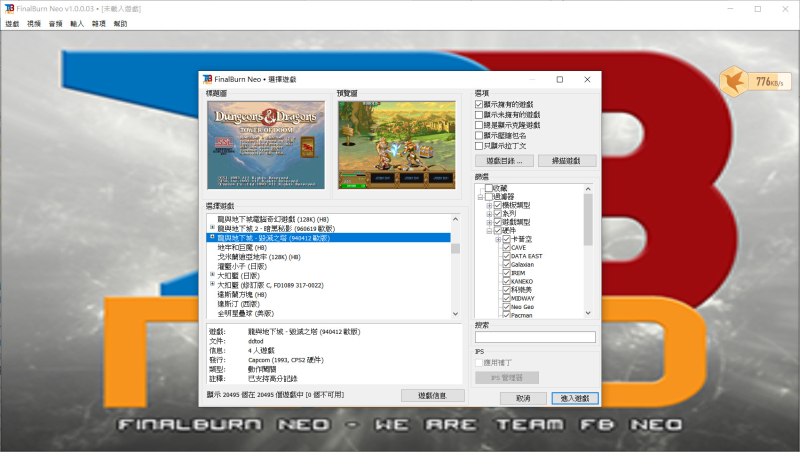
Task: Select 灌籃小子 (日版) in game list
Action: [x=242, y=266]
